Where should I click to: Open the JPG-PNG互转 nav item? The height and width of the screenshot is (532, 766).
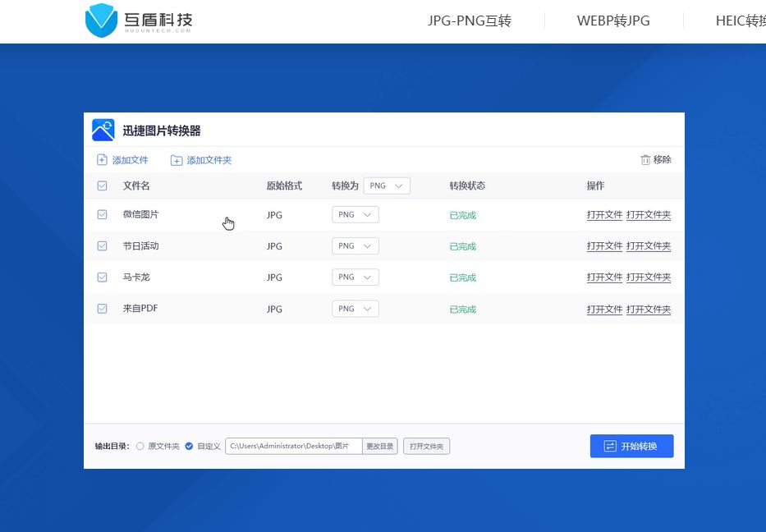point(470,21)
